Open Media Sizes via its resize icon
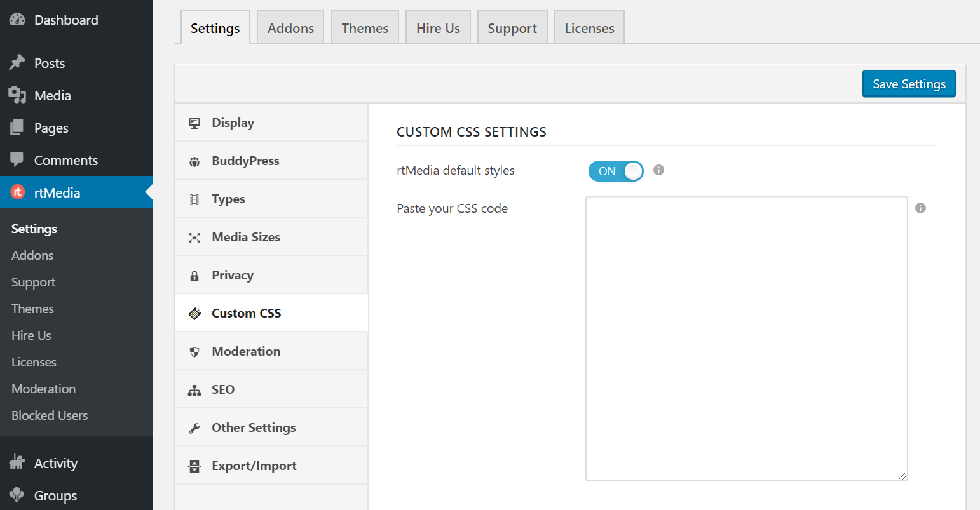The image size is (980, 510). click(x=194, y=236)
